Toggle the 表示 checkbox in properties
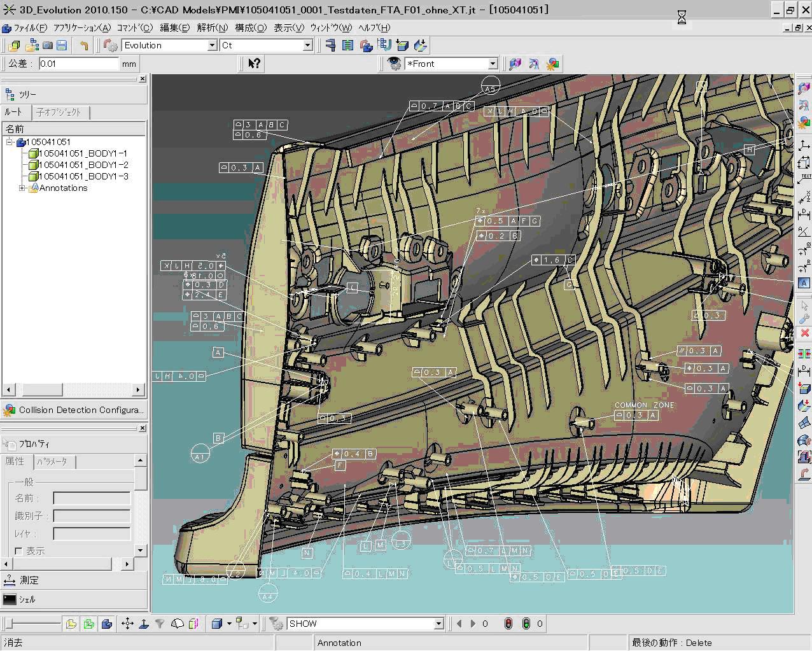The height and width of the screenshot is (651, 812). (18, 551)
